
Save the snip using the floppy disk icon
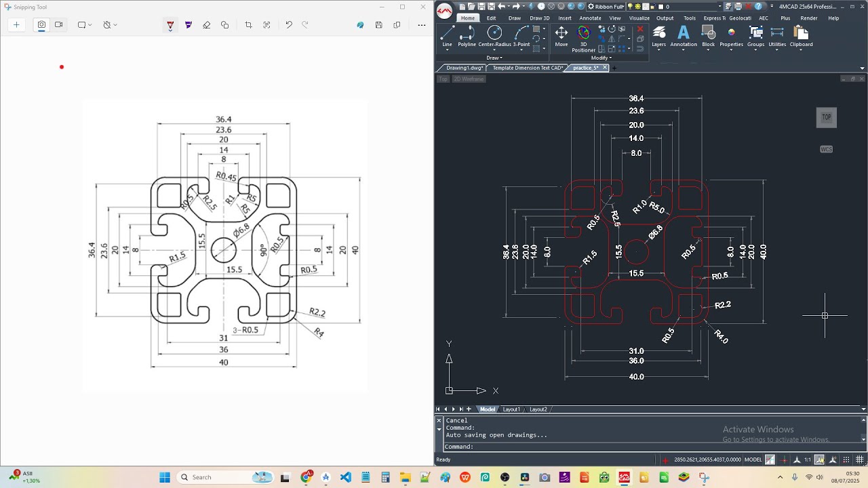378,25
